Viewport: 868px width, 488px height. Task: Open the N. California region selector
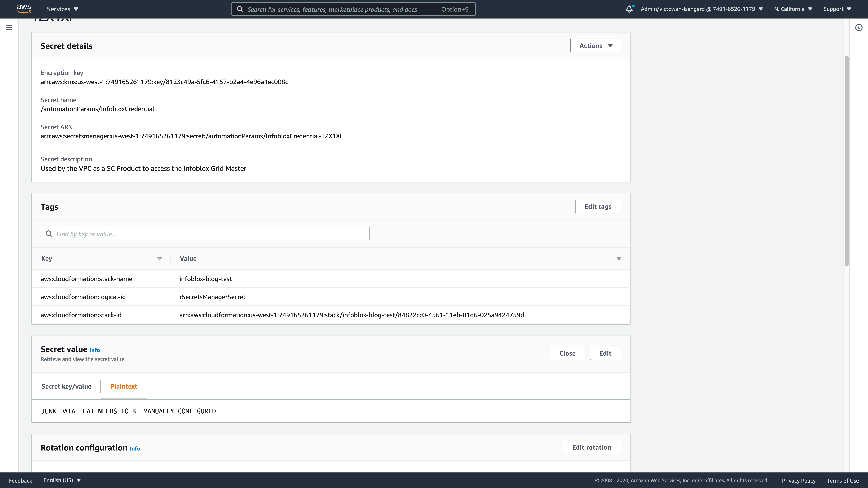[x=793, y=9]
